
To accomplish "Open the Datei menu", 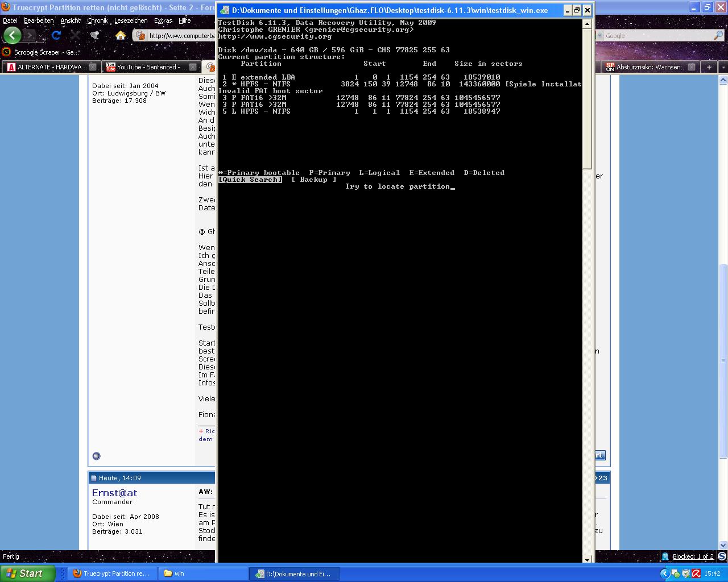I will coord(10,20).
